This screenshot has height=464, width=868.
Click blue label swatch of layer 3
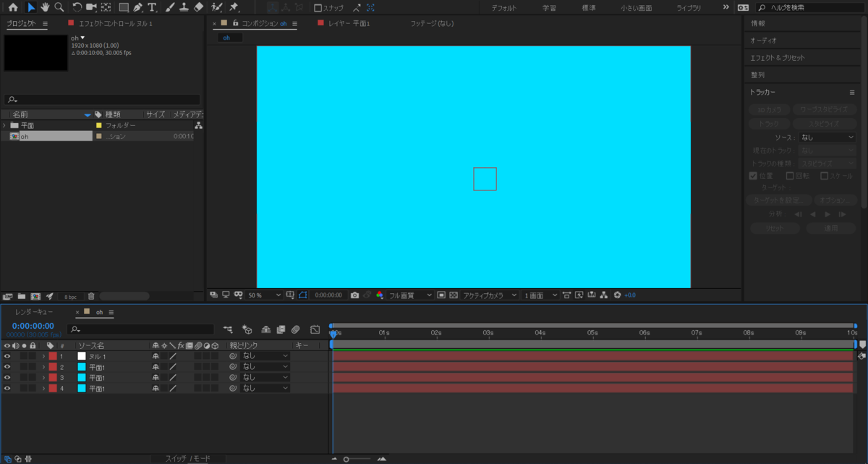[82, 378]
